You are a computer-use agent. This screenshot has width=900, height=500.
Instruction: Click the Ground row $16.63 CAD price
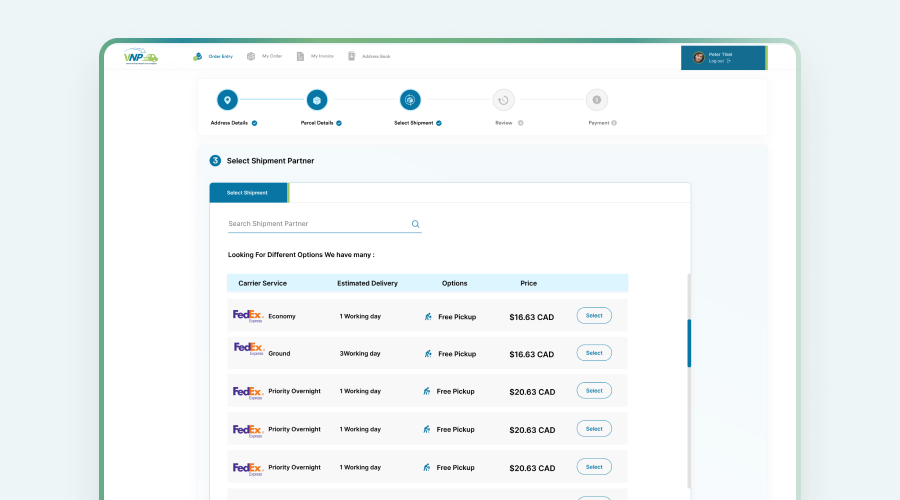[532, 355]
